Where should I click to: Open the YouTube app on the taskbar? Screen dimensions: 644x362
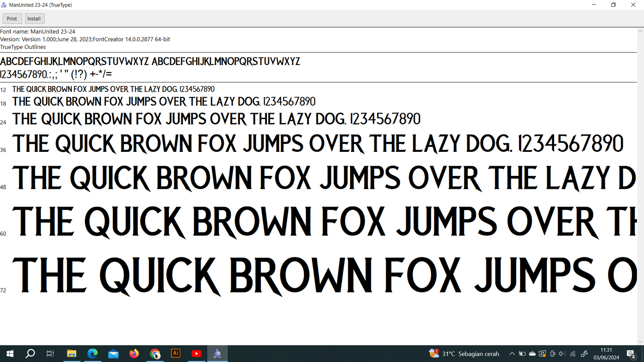[x=196, y=354]
